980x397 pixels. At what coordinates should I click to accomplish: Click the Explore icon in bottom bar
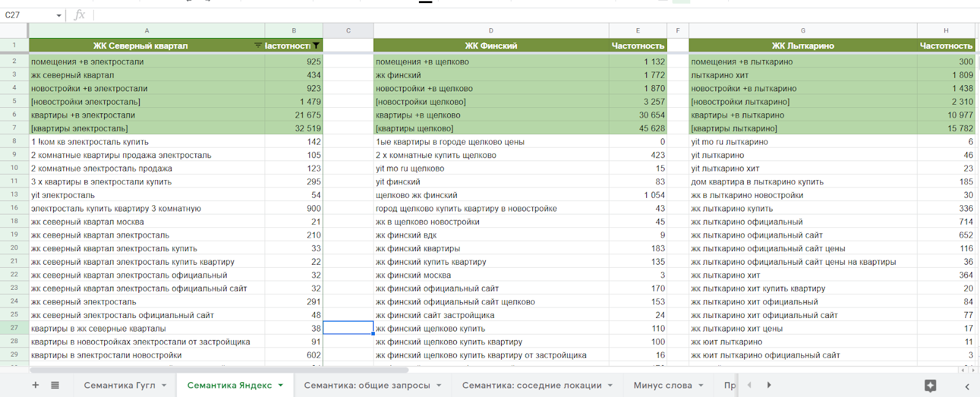click(x=930, y=385)
